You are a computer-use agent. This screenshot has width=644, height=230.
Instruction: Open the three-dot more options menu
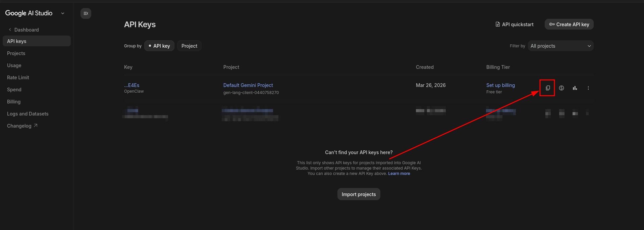(x=588, y=88)
